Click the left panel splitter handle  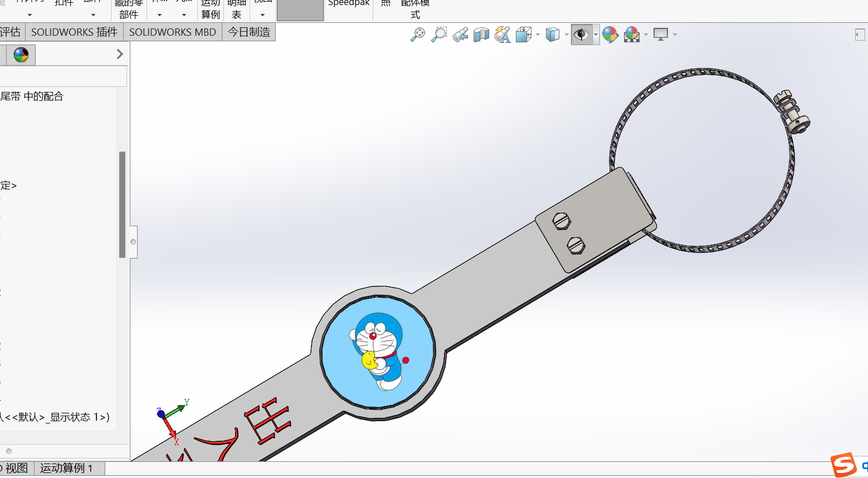pyautogui.click(x=133, y=242)
